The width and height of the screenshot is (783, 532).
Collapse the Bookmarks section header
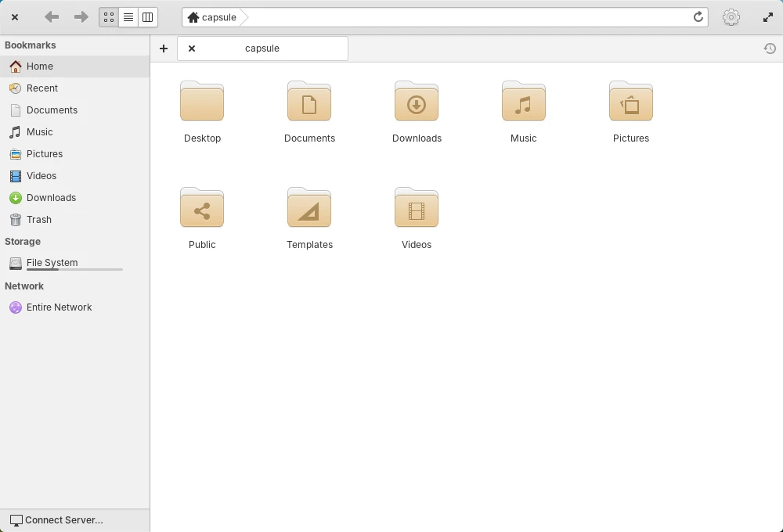pos(31,45)
